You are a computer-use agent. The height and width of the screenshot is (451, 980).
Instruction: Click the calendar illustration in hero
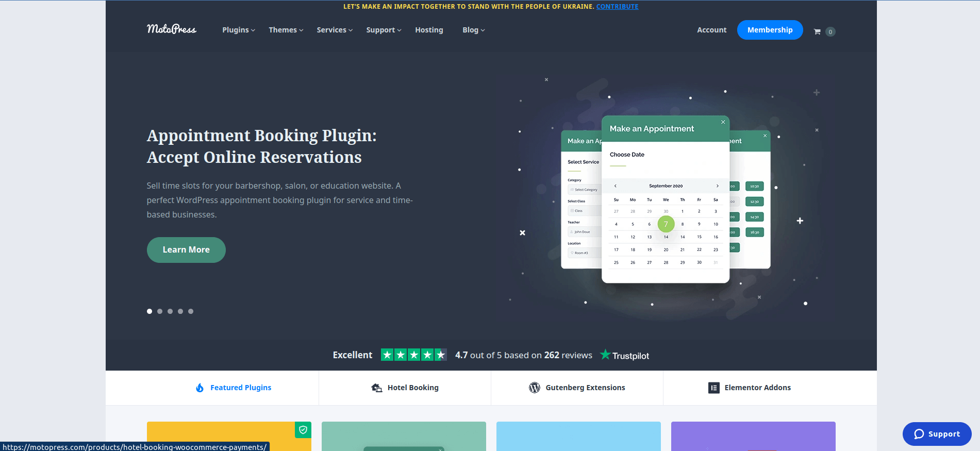[x=666, y=199]
